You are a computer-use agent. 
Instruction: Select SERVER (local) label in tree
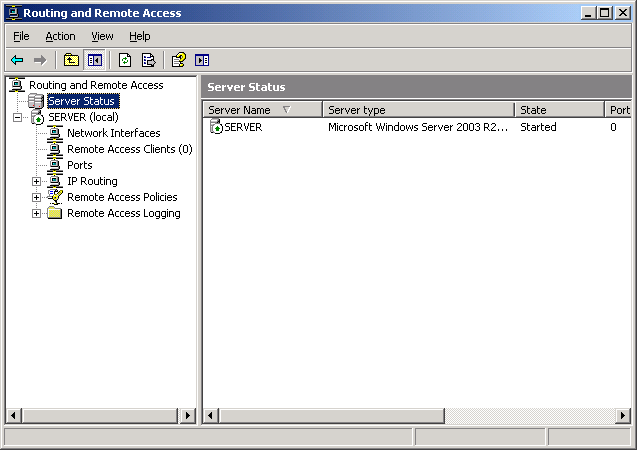point(83,117)
